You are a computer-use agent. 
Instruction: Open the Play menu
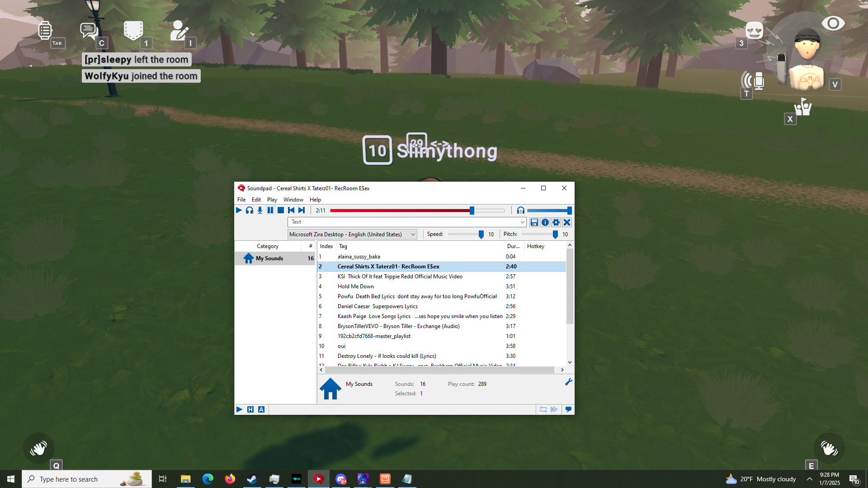tap(272, 200)
